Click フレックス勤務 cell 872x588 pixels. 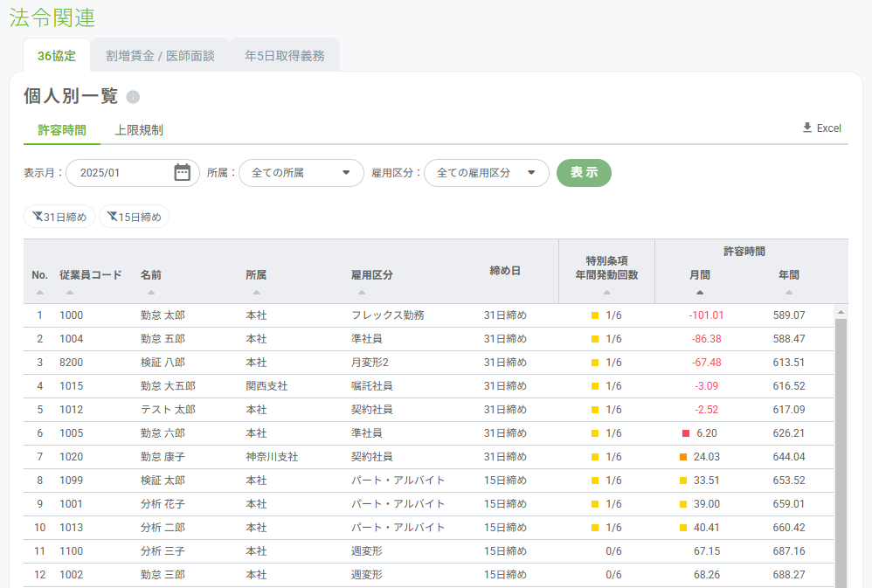pos(388,315)
